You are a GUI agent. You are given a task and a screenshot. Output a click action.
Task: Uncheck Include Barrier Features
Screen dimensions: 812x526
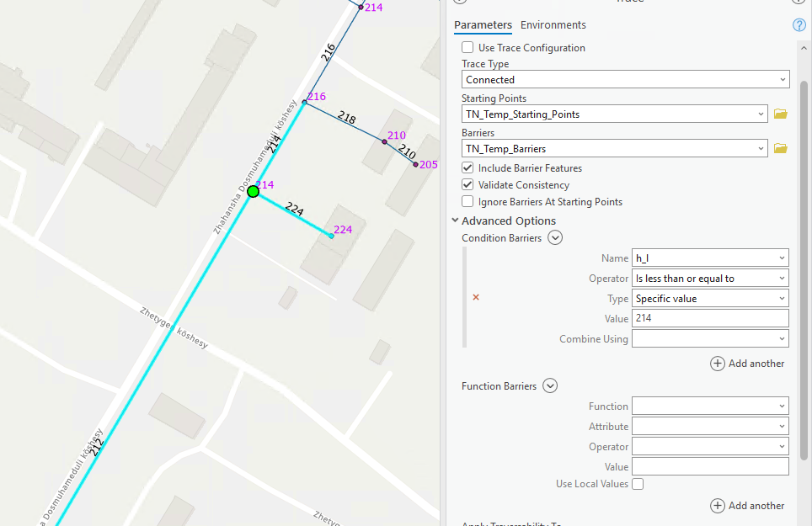[467, 168]
